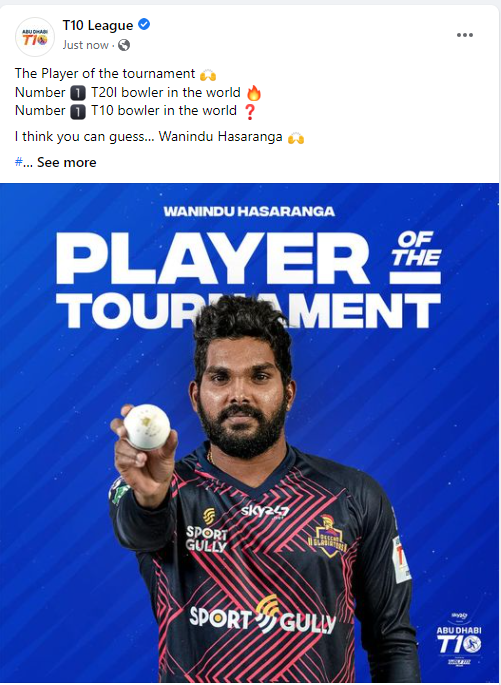Click the raised hands emoji after tournament
This screenshot has width=501, height=685.
pos(208,75)
